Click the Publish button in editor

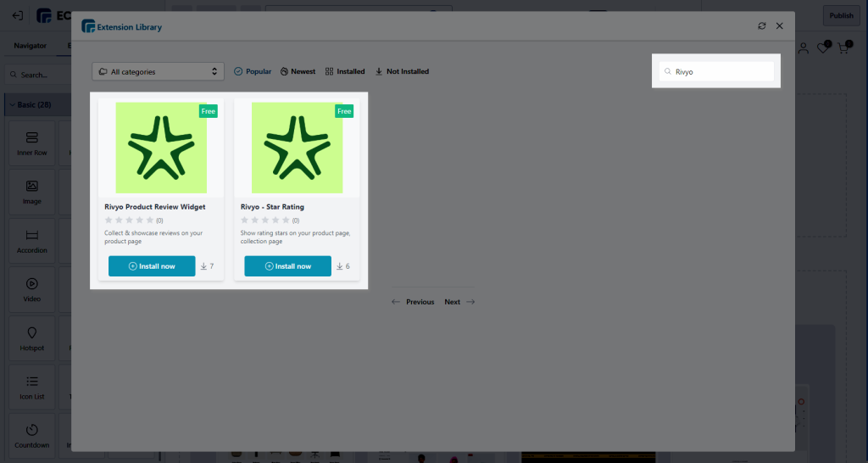(841, 15)
